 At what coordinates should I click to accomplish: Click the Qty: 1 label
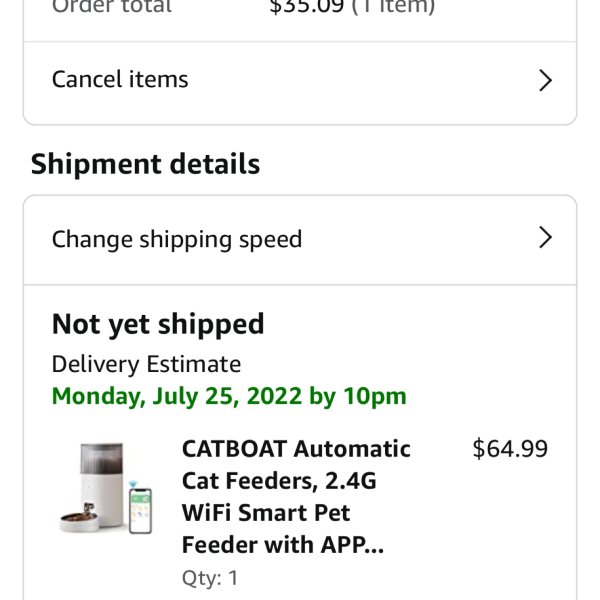(x=210, y=577)
